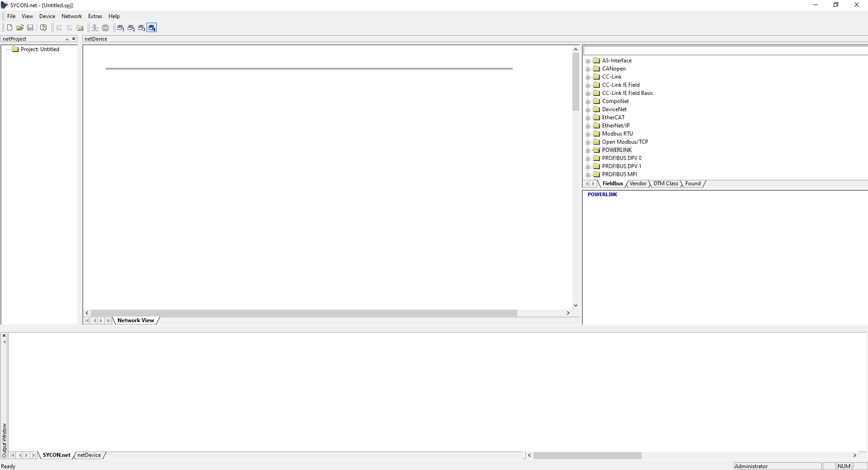Image resolution: width=868 pixels, height=470 pixels.
Task: Click the window layout 4 icon
Action: tap(152, 28)
